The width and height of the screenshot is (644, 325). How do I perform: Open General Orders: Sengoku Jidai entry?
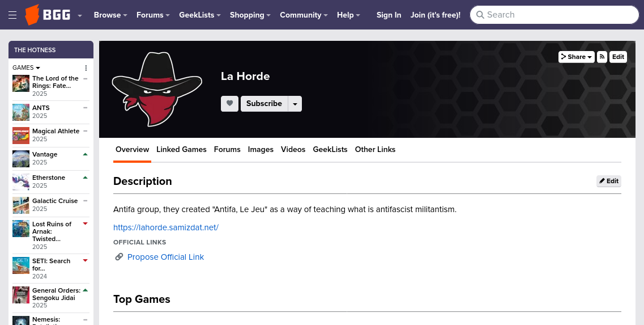coord(56,294)
